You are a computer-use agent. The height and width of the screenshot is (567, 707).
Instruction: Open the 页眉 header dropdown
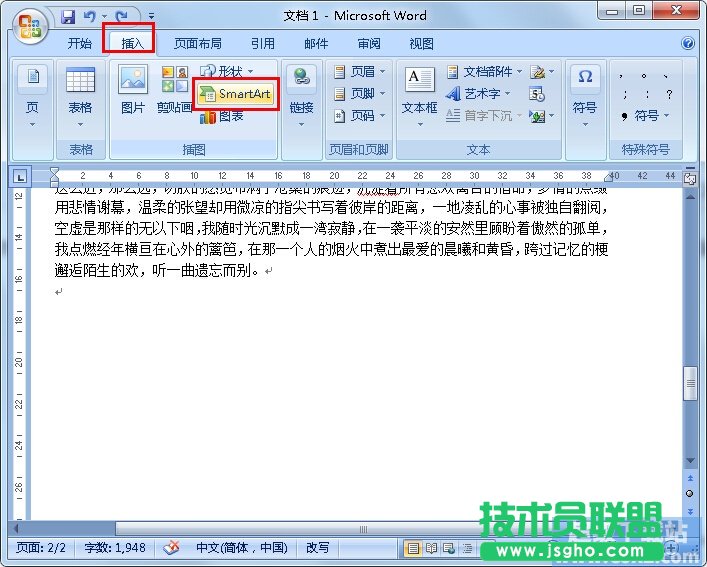[x=358, y=72]
